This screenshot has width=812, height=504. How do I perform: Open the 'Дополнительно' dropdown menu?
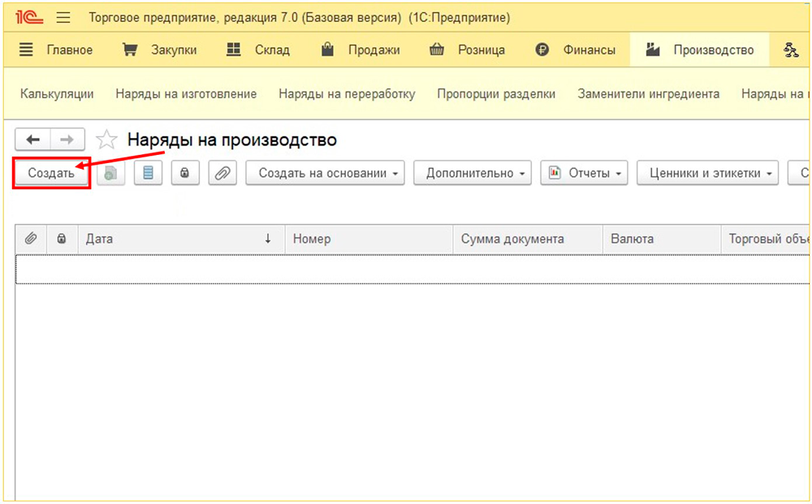click(x=472, y=173)
